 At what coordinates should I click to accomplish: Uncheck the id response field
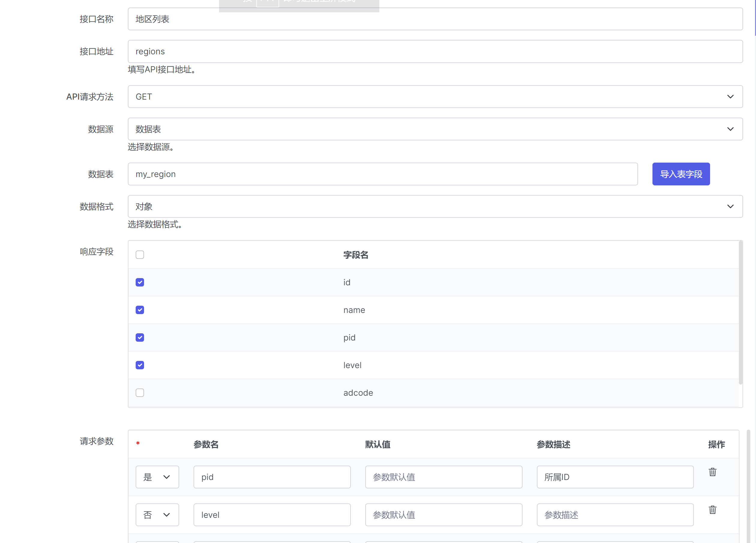(x=140, y=283)
